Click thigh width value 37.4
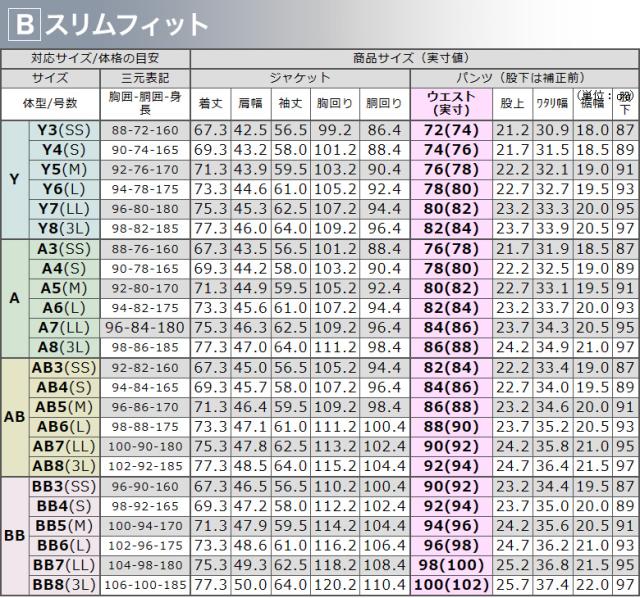The height and width of the screenshot is (598, 640). (x=553, y=585)
